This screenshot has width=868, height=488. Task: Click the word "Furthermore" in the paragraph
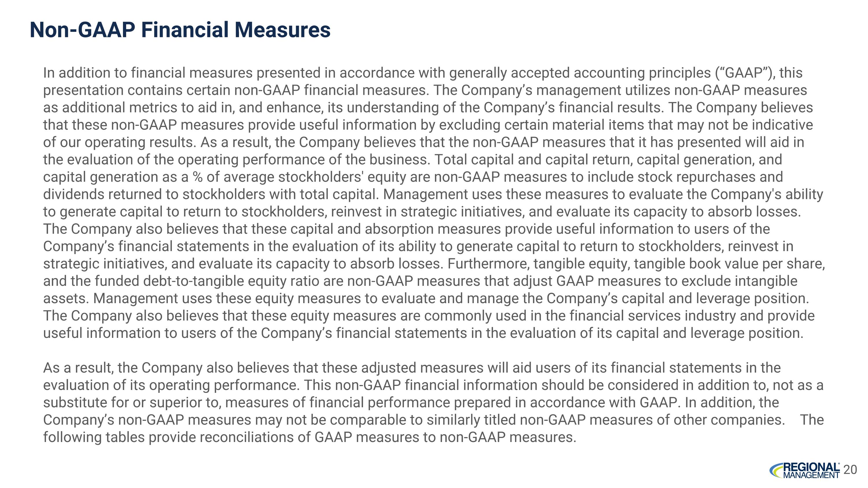point(488,264)
